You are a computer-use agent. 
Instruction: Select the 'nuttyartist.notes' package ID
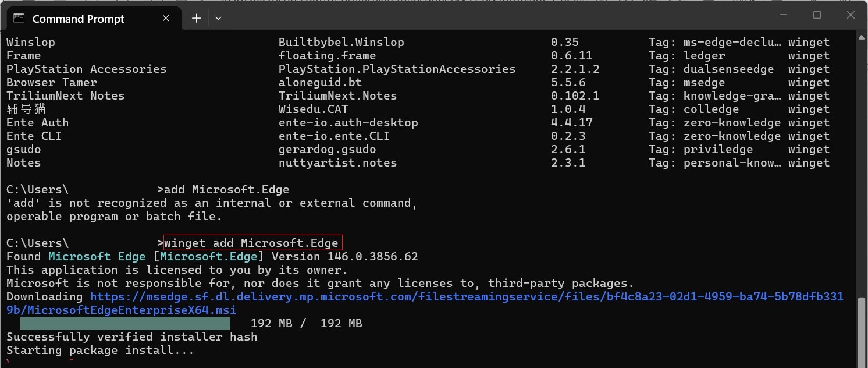(338, 163)
